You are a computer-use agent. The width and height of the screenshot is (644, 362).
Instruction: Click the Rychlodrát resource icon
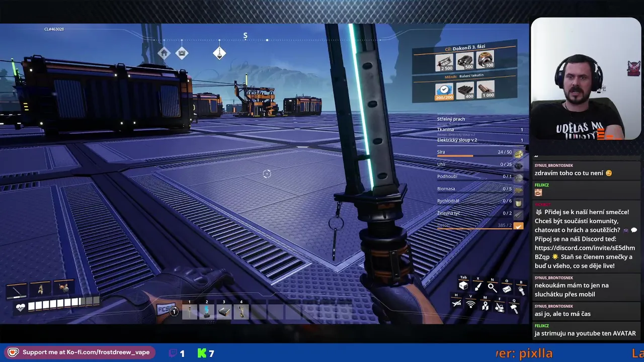(518, 202)
